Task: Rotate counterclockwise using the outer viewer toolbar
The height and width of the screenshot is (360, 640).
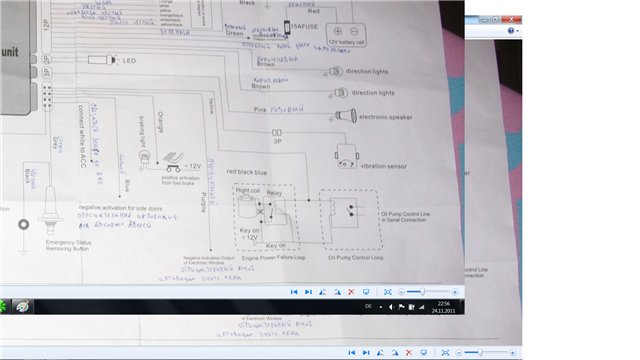Action: [x=380, y=353]
